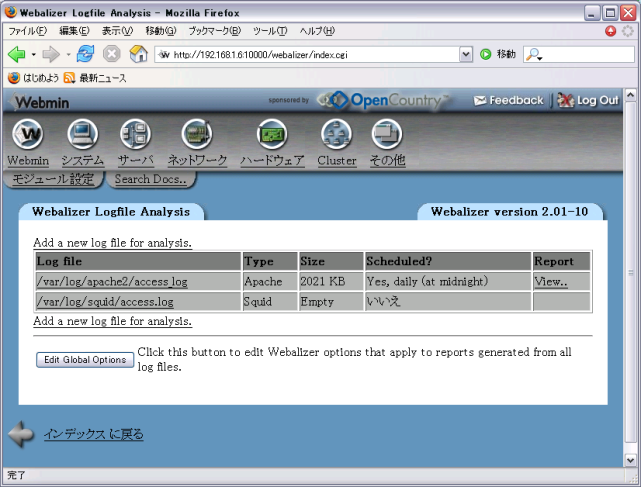
Task: Open the その他 category icon
Action: [x=387, y=135]
